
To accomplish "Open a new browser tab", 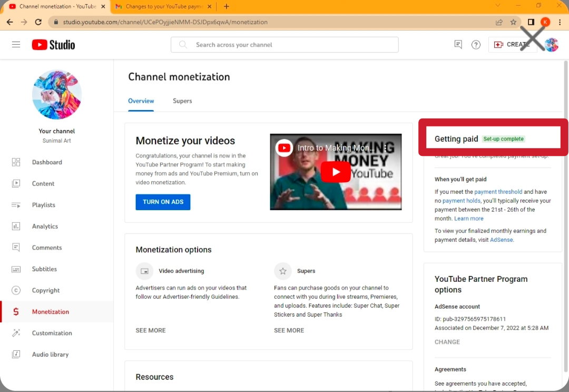I will tap(227, 6).
